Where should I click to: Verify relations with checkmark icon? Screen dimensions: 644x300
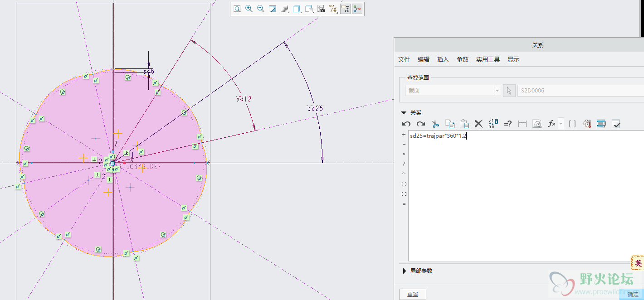(616, 124)
